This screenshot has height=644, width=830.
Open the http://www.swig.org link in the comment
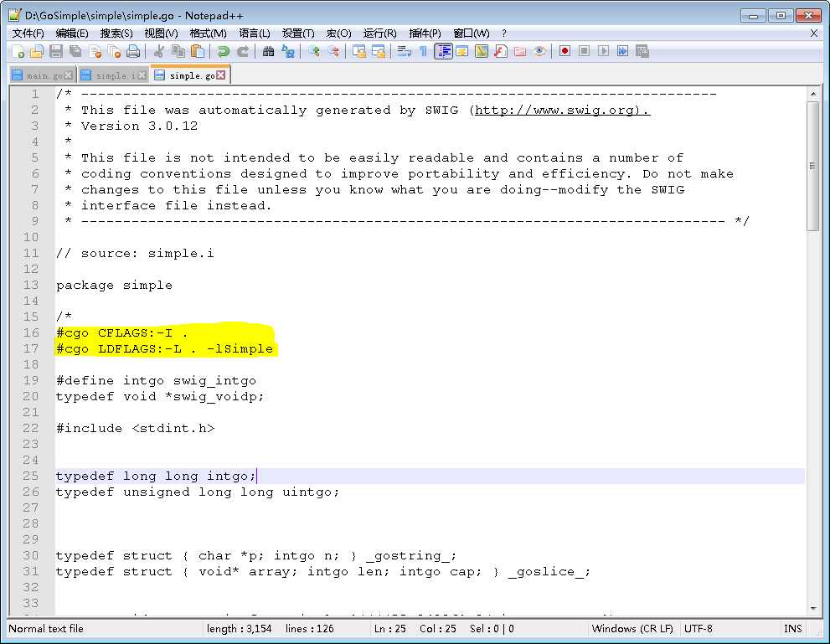tap(561, 110)
